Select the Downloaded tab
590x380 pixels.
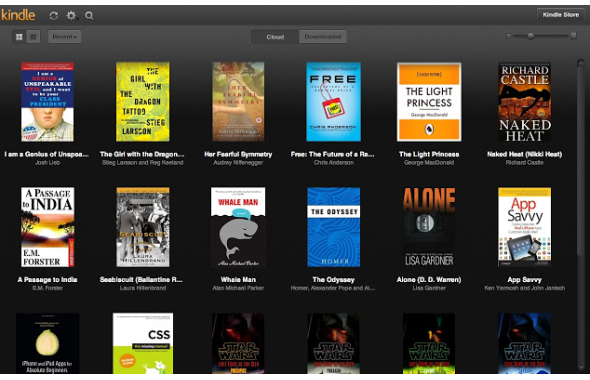click(322, 37)
